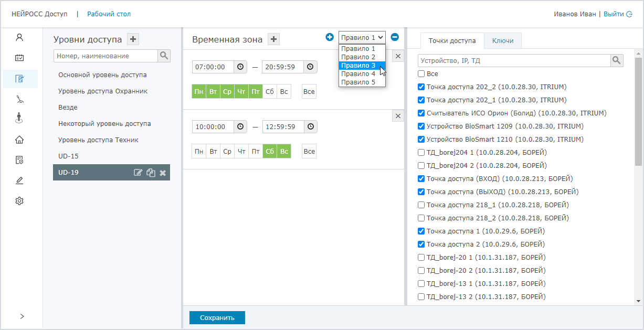Check the 'Все' access points checkbox
Viewport: 644px width, 330px height.
[421, 74]
